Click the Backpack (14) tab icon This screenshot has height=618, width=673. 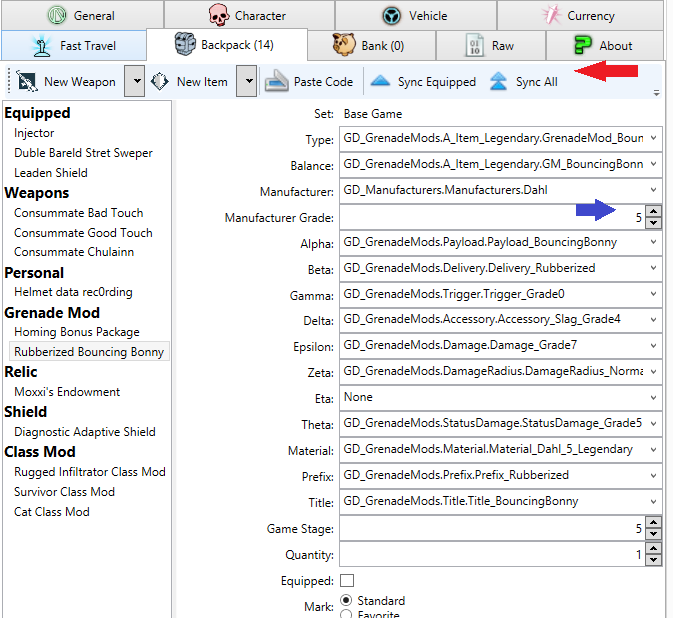(x=185, y=44)
